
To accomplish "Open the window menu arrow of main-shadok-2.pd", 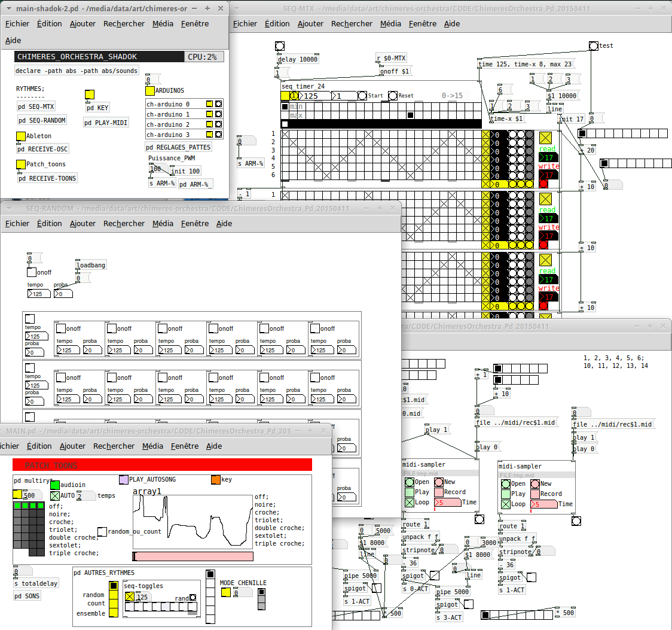I will pos(8,8).
